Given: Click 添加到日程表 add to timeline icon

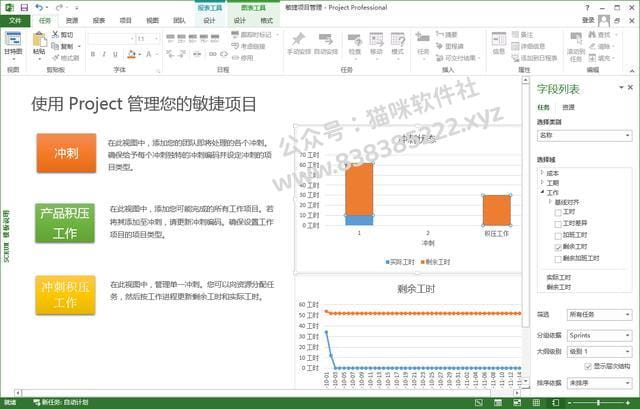Looking at the screenshot, I should pyautogui.click(x=515, y=58).
